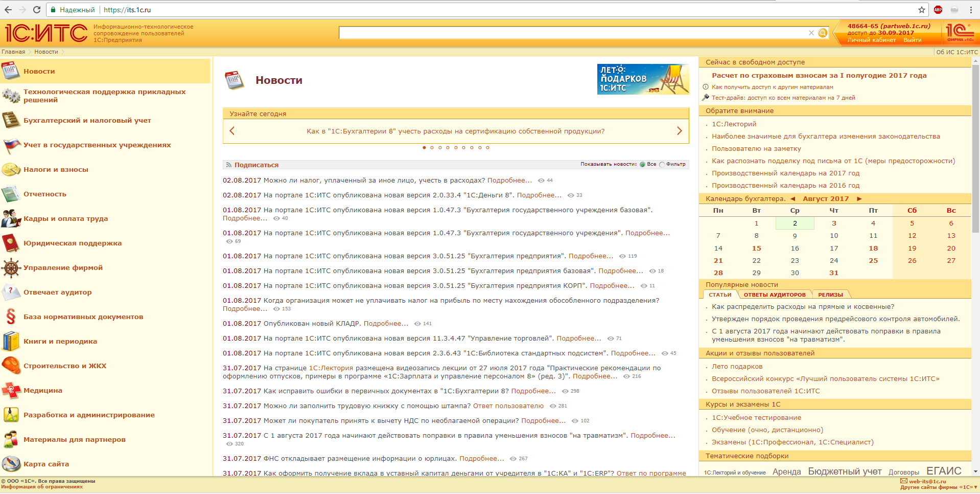Open Информация об ограничениях footer link
This screenshot has height=494, width=980.
point(42,487)
